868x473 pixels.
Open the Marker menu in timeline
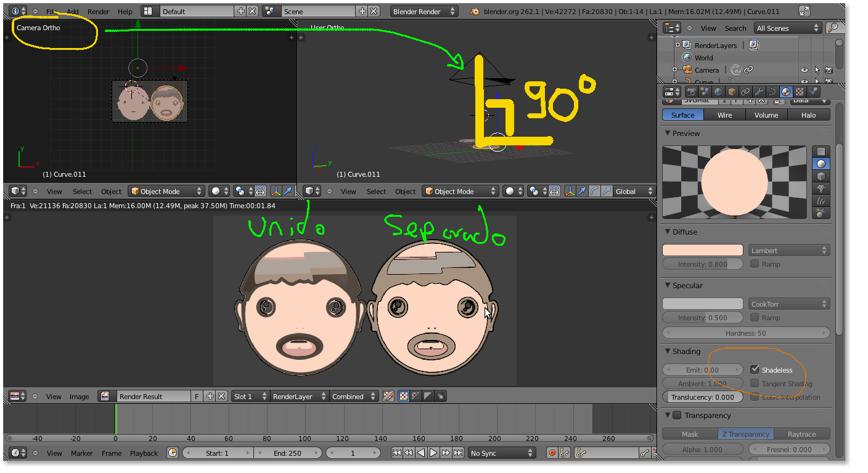[81, 453]
